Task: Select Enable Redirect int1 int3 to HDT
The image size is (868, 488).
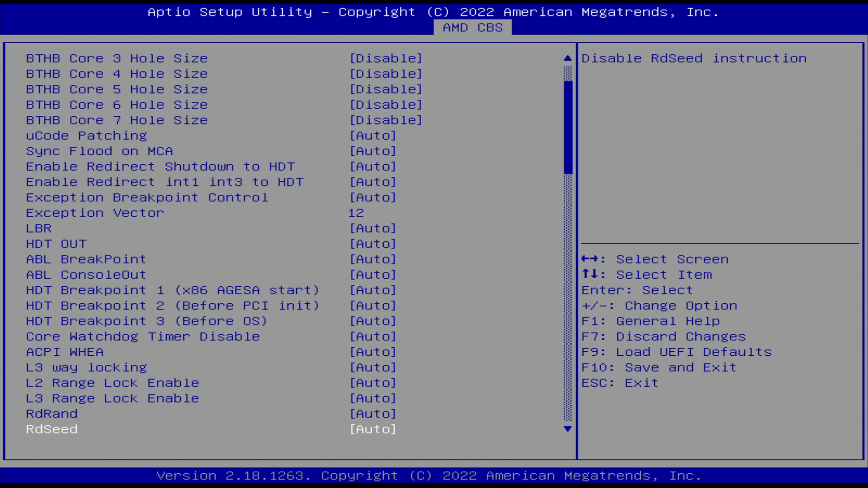Action: [165, 182]
